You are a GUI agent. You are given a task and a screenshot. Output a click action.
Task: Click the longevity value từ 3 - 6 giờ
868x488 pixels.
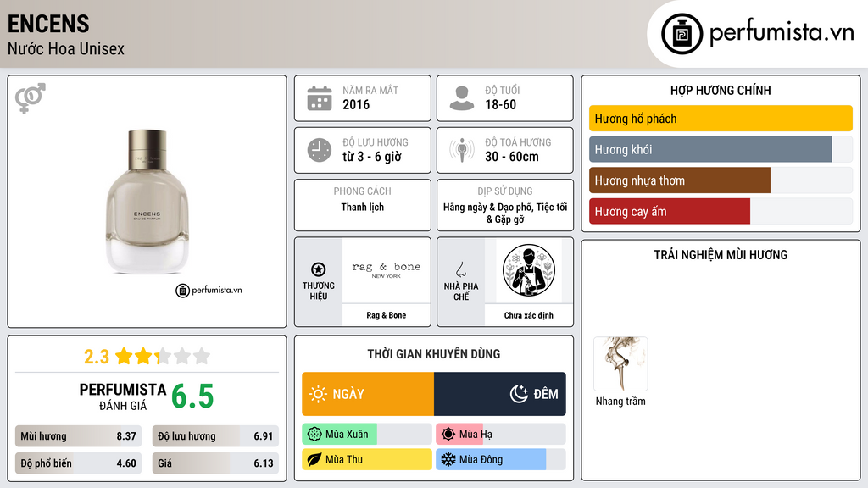371,157
